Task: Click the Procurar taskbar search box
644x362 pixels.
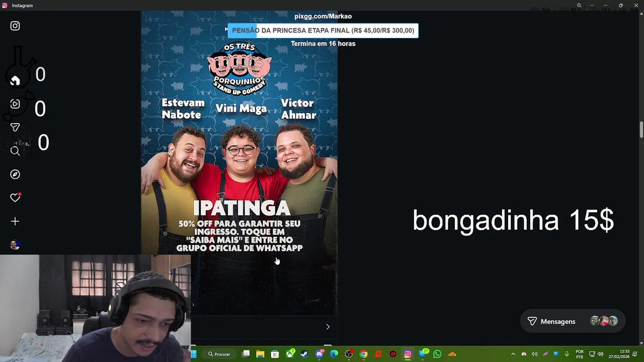Action: click(219, 354)
